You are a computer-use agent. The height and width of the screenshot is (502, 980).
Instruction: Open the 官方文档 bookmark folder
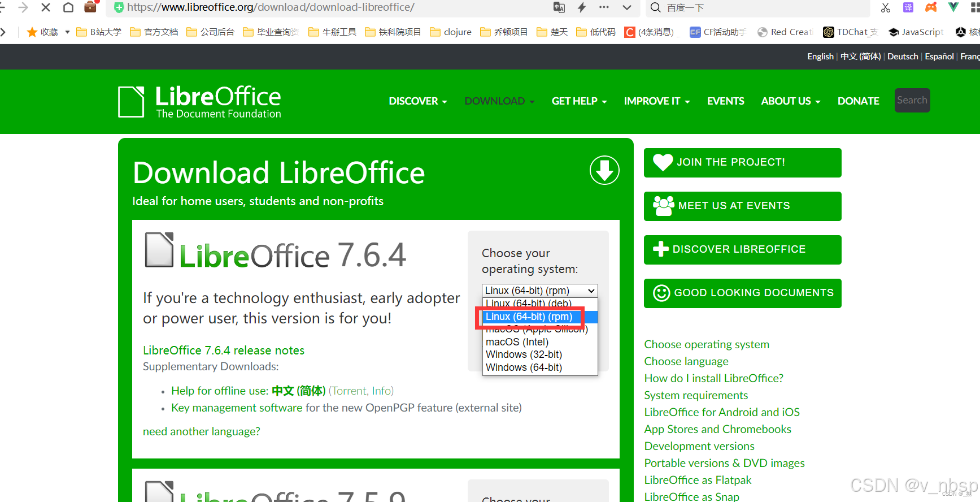154,32
